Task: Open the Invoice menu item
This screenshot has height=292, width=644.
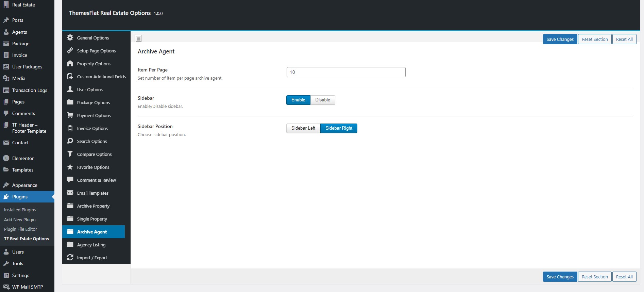Action: click(x=27, y=55)
